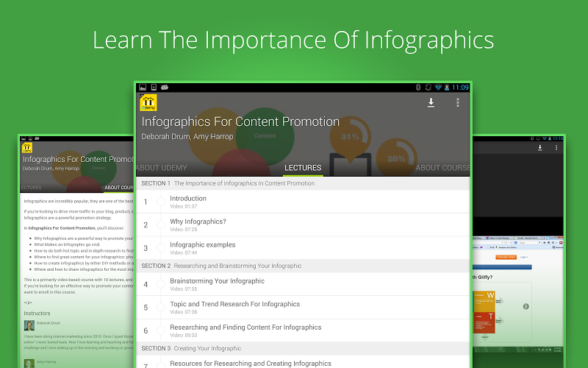Toggle completion circle for Infographic examples
The image size is (588, 368).
point(161,248)
